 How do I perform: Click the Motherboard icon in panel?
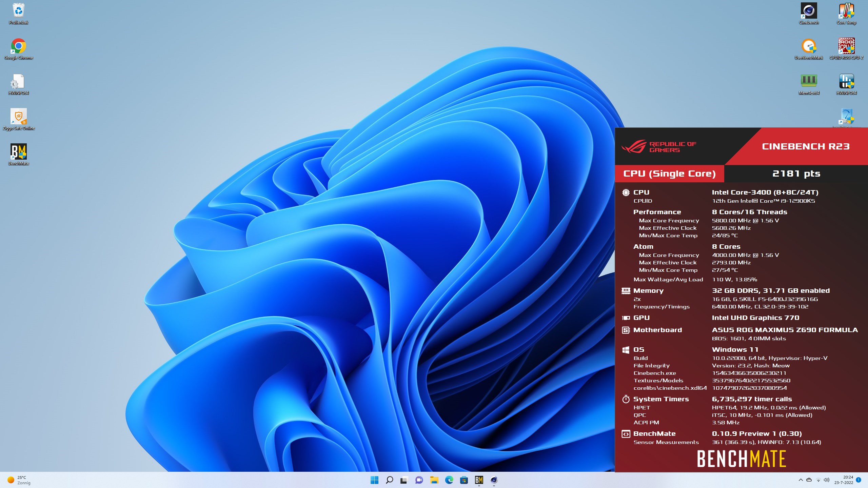[x=626, y=330]
